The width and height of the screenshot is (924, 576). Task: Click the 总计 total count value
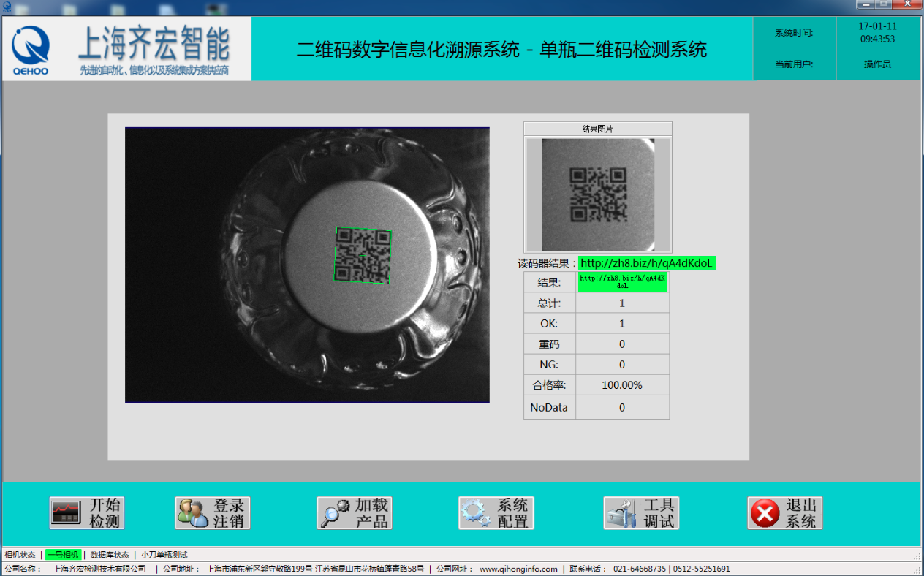[622, 303]
